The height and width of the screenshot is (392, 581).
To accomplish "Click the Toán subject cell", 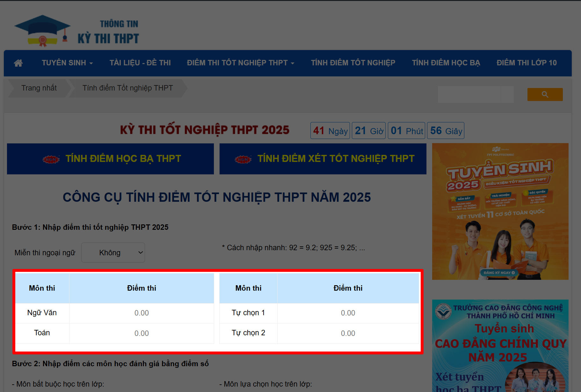I will pyautogui.click(x=42, y=333).
